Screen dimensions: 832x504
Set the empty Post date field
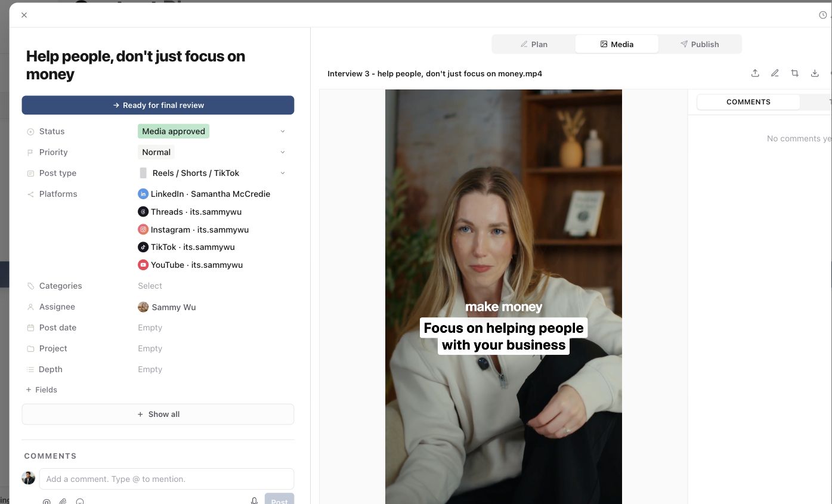(150, 327)
